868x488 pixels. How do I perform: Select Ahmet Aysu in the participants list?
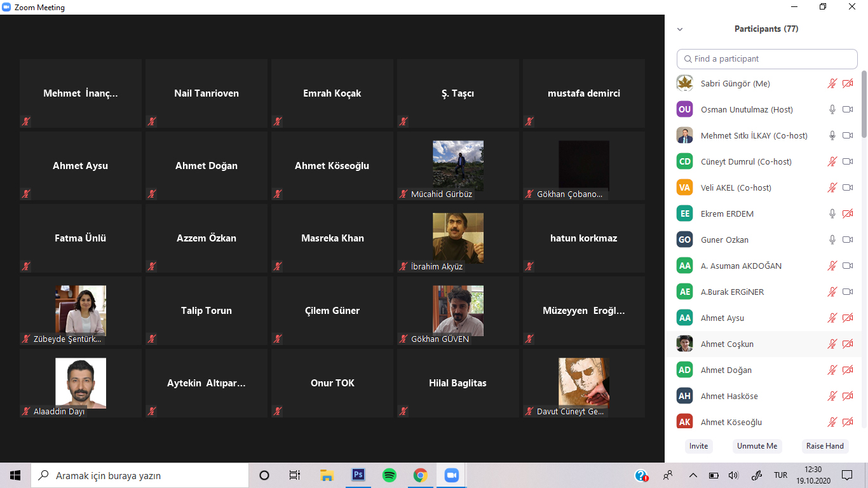pos(763,318)
